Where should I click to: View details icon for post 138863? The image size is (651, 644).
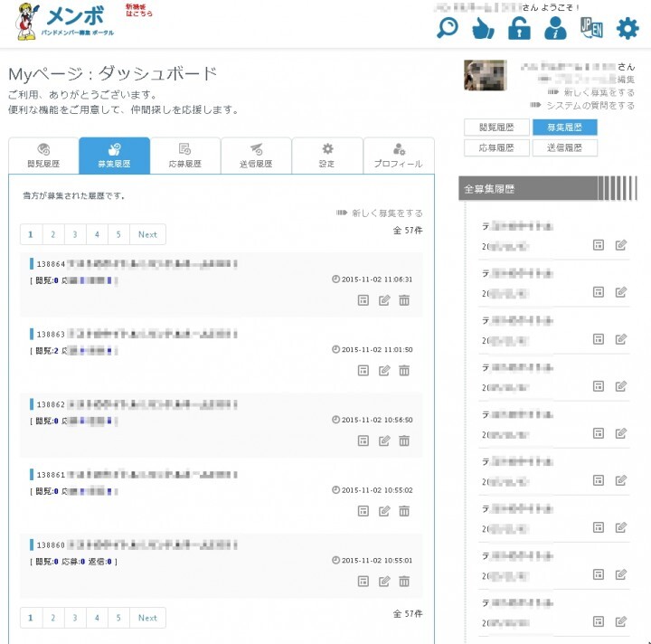click(x=363, y=370)
